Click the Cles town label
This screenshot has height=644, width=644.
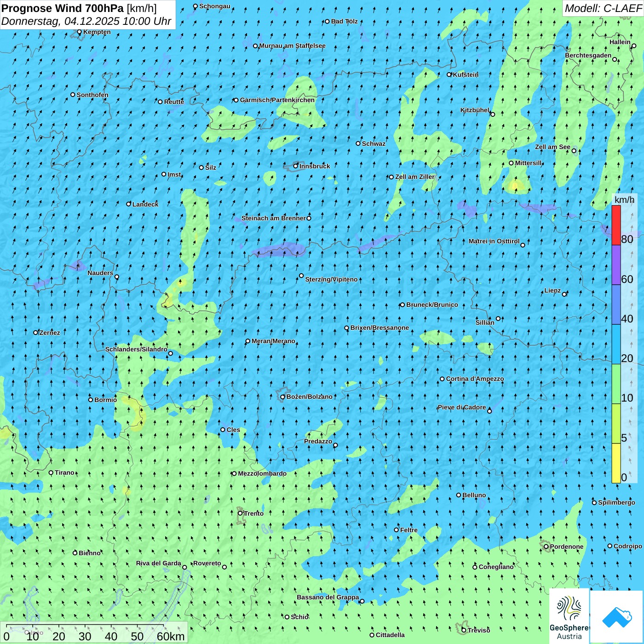point(233,430)
